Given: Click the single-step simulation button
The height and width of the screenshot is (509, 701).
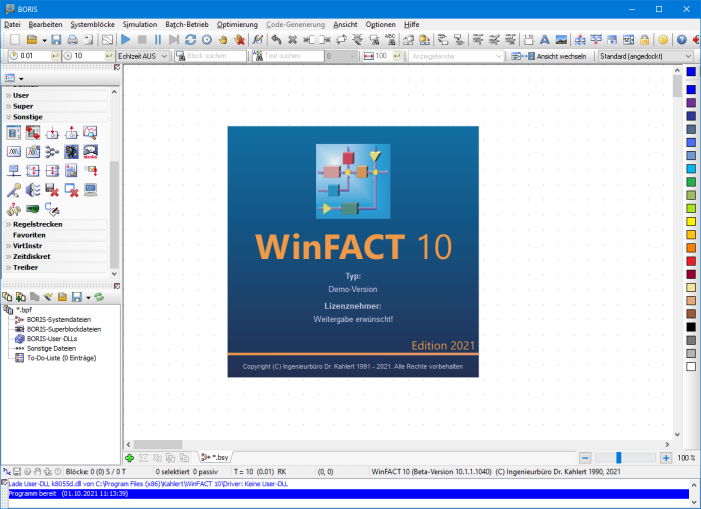Looking at the screenshot, I should pos(174,40).
